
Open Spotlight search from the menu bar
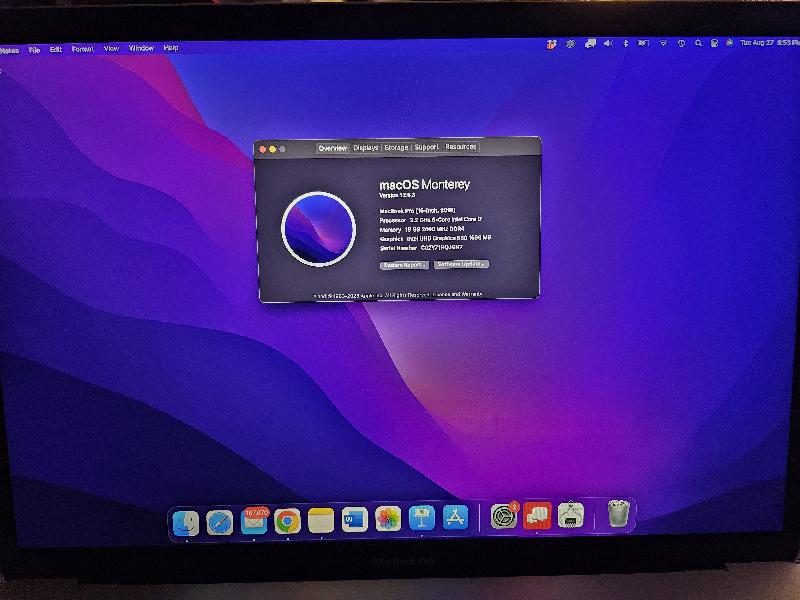tap(698, 43)
